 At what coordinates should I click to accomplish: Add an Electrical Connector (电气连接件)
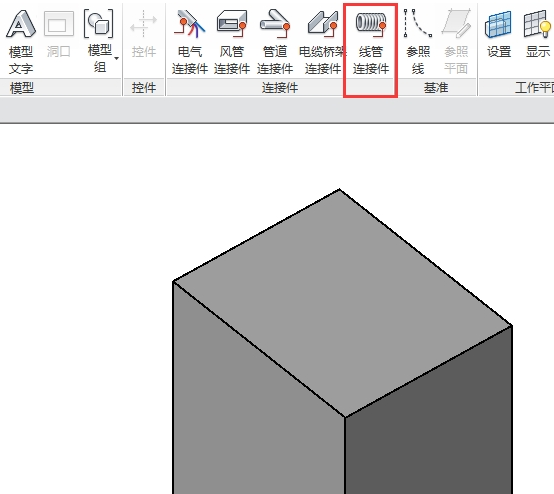pyautogui.click(x=190, y=42)
